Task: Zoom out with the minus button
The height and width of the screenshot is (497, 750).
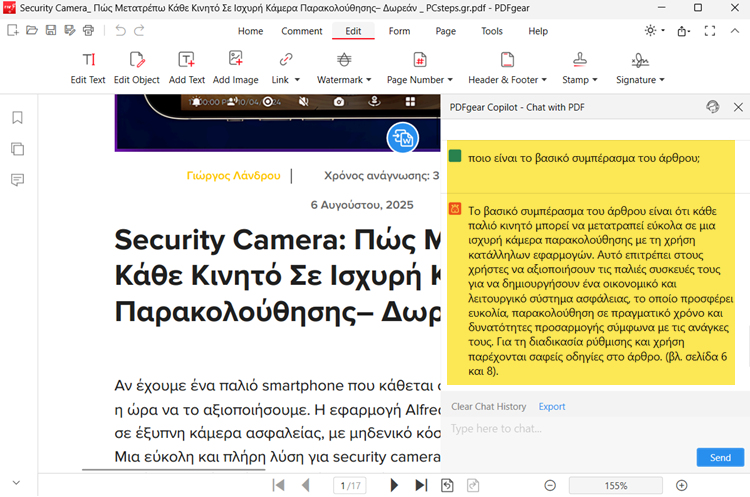Action: click(550, 486)
